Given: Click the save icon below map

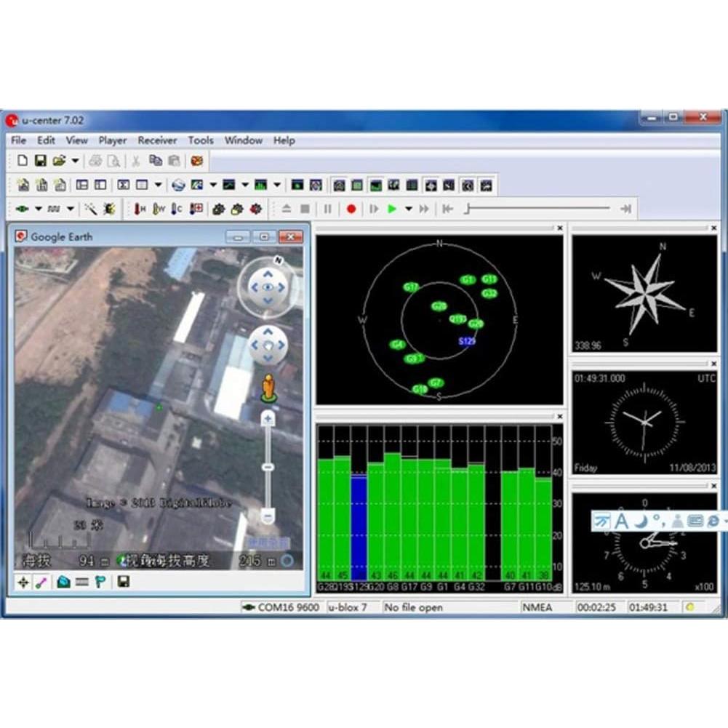Looking at the screenshot, I should coord(124,582).
